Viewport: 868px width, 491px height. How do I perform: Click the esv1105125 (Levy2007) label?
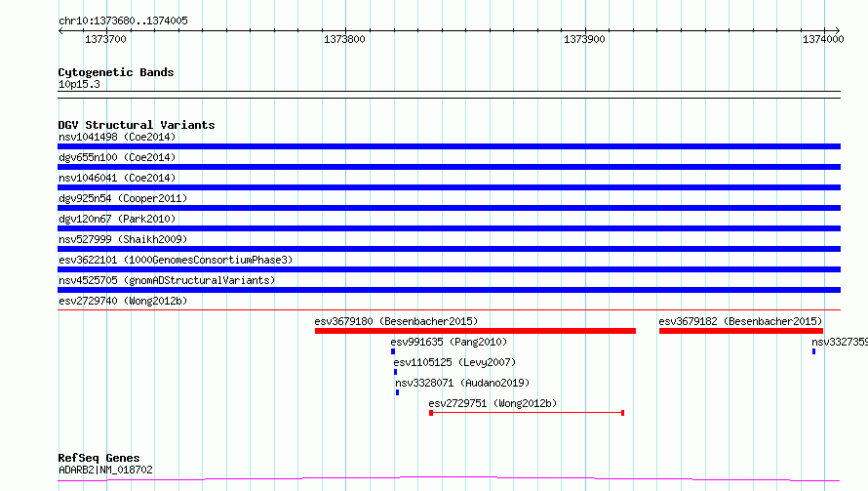454,362
